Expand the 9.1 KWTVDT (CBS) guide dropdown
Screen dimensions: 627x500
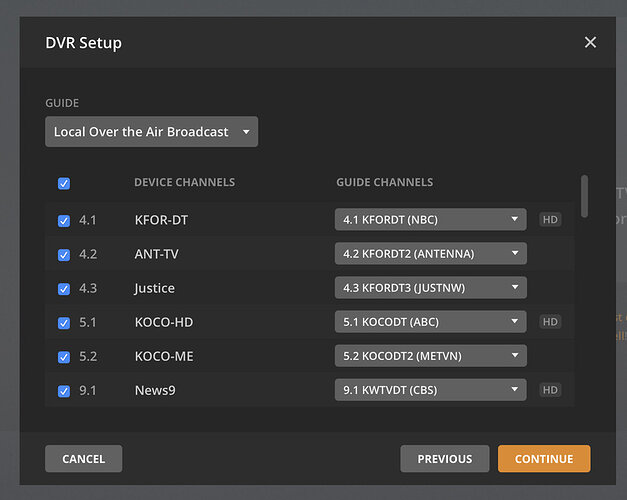coord(430,390)
